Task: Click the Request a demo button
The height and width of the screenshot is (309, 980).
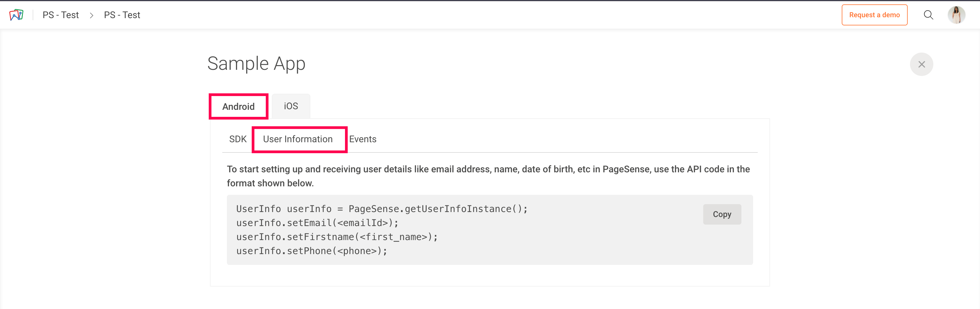Action: 874,15
